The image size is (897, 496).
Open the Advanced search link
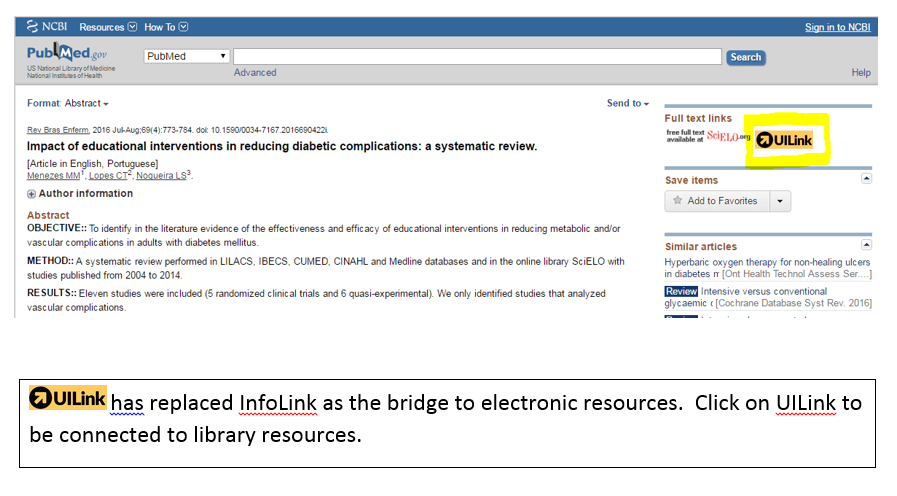coord(255,73)
